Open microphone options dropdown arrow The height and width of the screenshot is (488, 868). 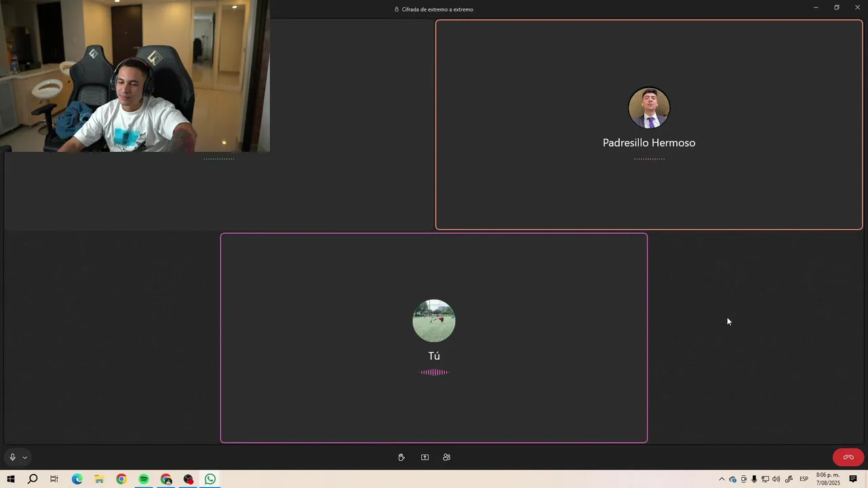point(25,457)
